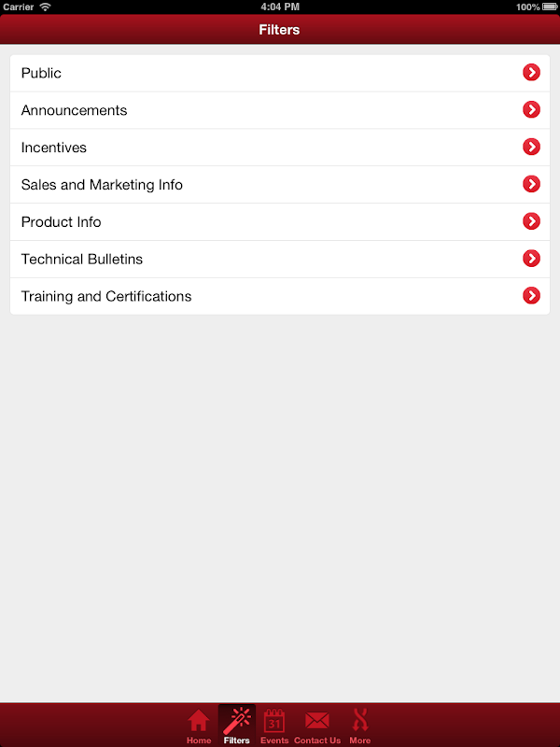
Task: Select the Filters magic wand icon
Action: [236, 721]
